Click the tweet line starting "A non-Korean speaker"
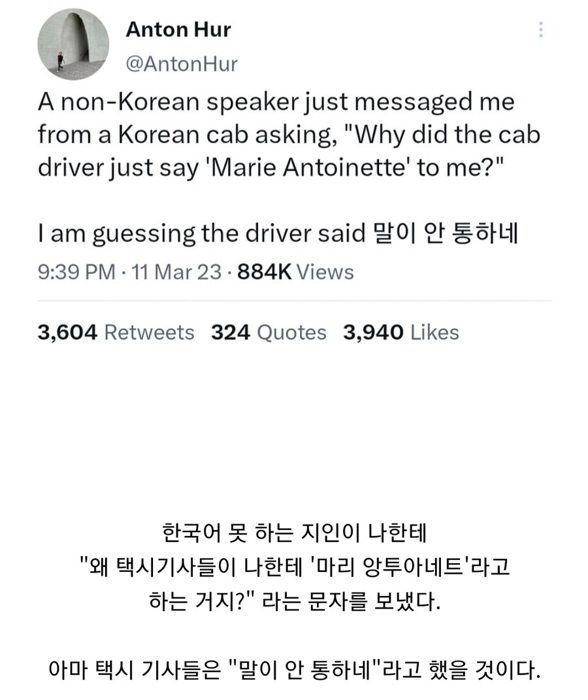The image size is (588, 700). 276,102
